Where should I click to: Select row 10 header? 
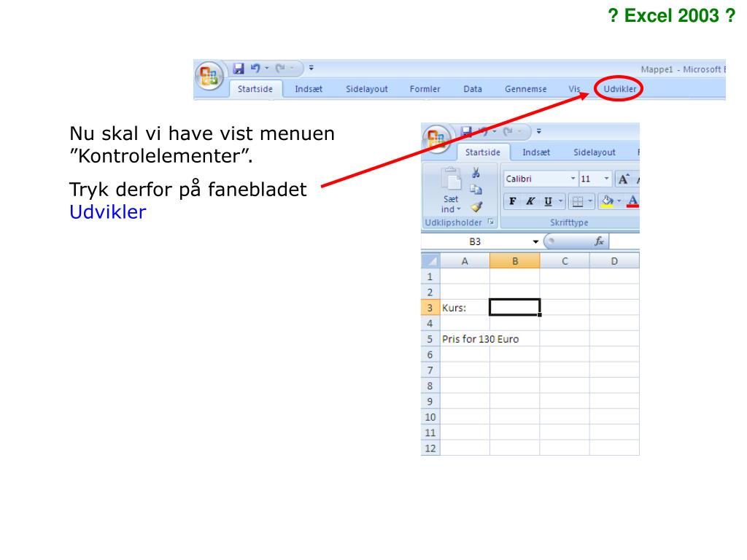tap(430, 417)
